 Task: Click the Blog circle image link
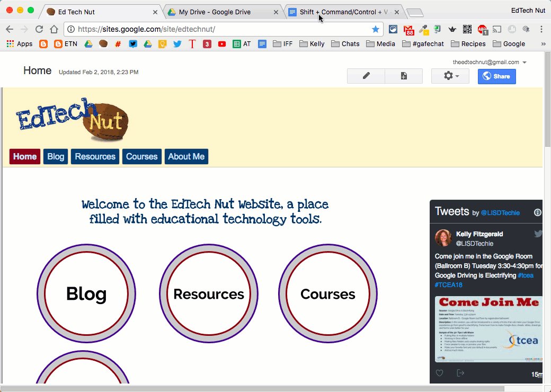tap(86, 293)
